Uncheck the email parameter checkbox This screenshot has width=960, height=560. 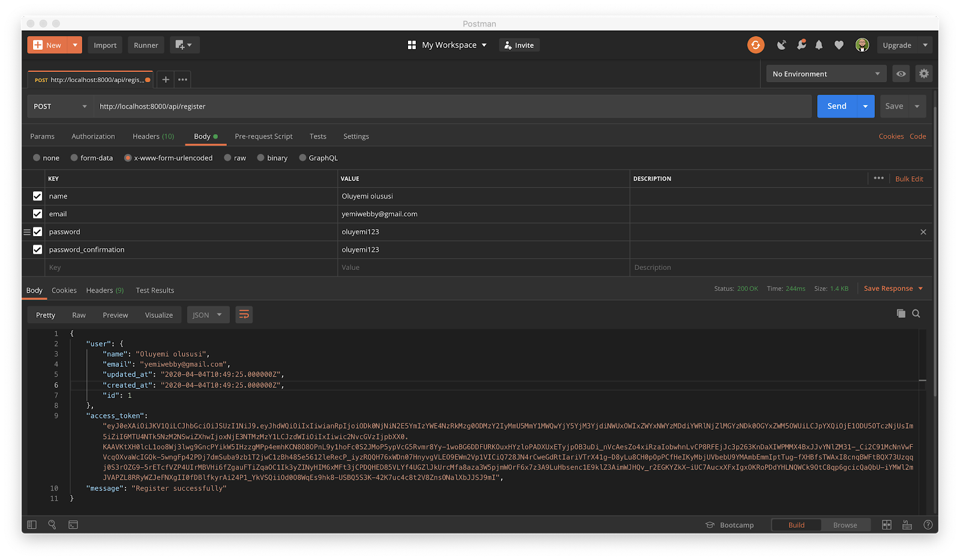pos(37,214)
